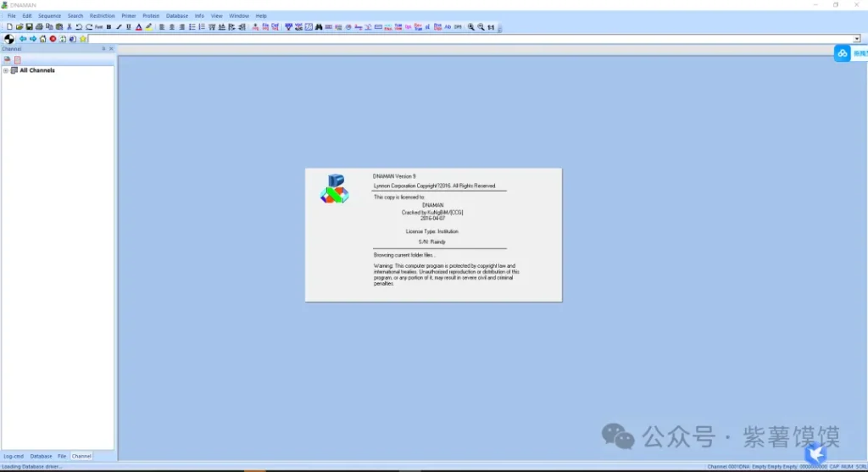Switch to the Database tab

pyautogui.click(x=41, y=456)
